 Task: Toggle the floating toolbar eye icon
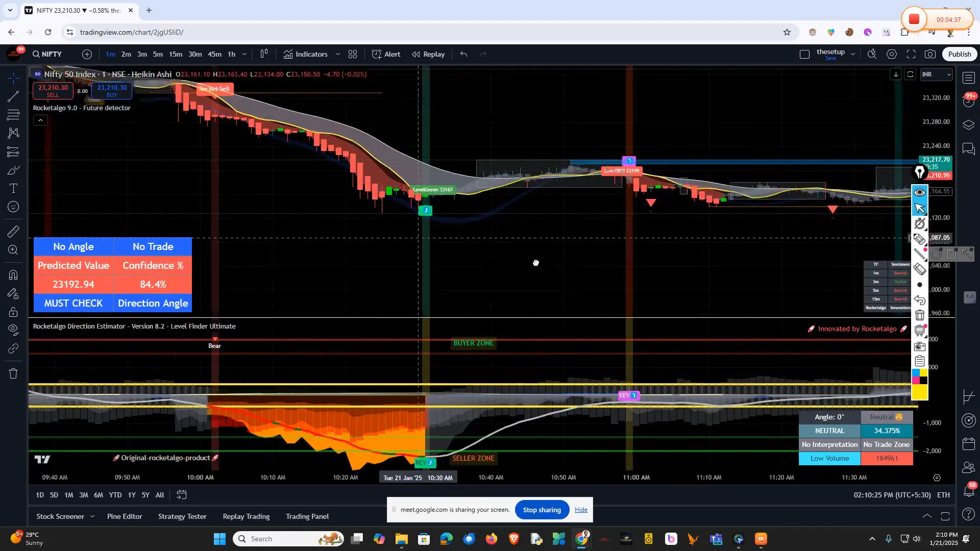click(x=919, y=192)
